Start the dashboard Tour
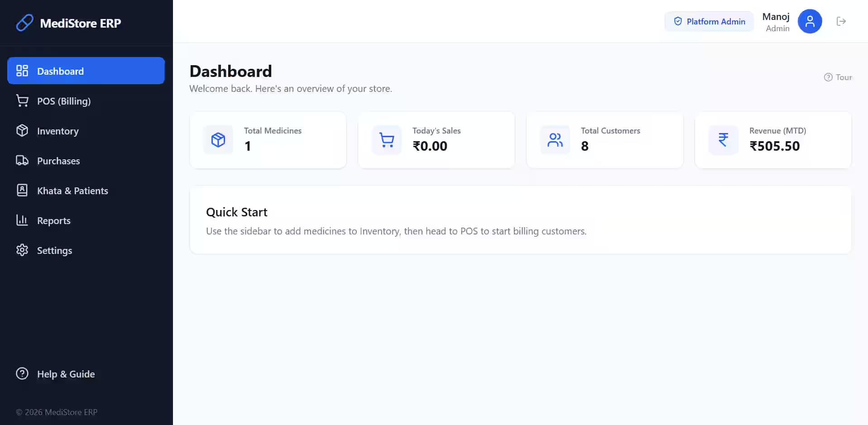 pos(838,77)
